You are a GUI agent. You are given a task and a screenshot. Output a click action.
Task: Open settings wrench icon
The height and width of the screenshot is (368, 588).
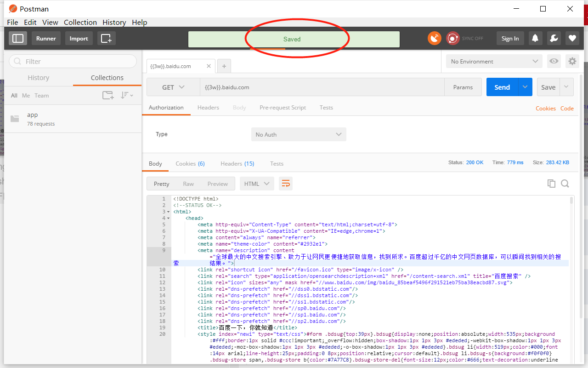[x=554, y=39]
